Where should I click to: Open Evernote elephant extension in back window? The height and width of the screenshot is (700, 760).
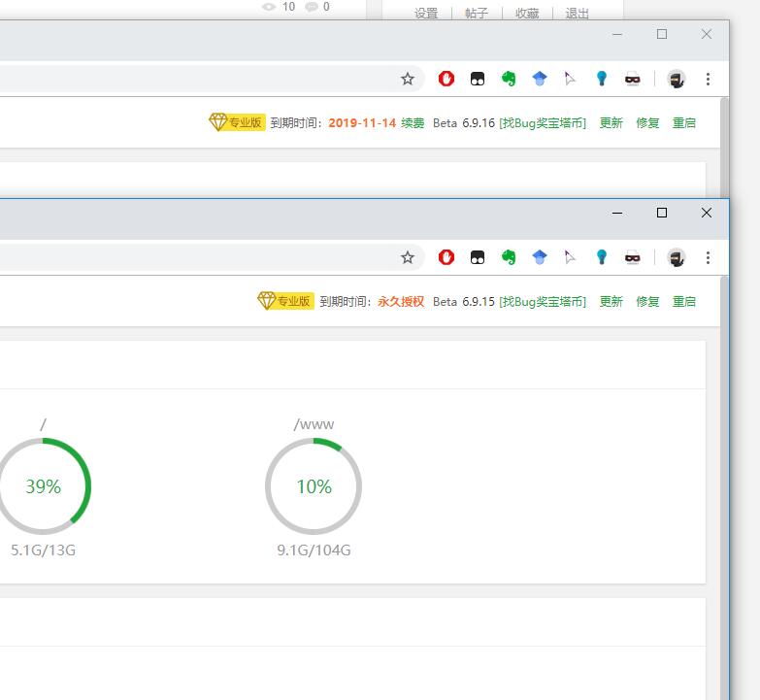tap(509, 79)
